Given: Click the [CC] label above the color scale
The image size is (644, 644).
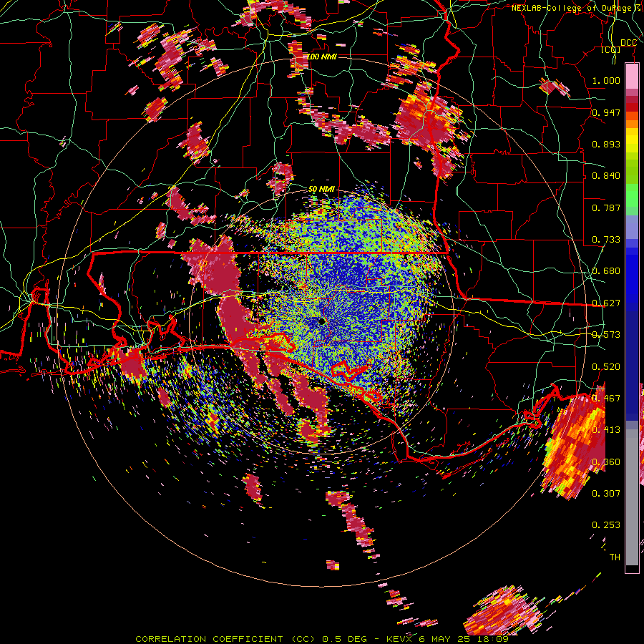Looking at the screenshot, I should [x=611, y=49].
